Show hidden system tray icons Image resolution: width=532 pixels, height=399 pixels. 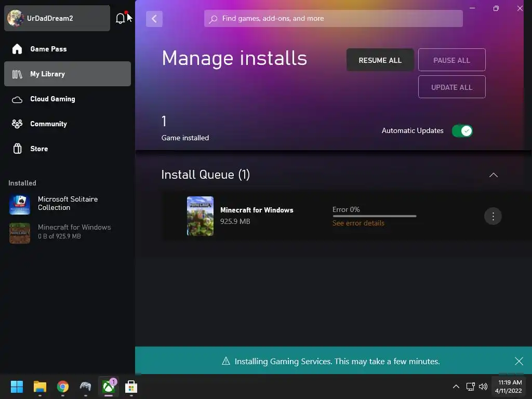(456, 387)
